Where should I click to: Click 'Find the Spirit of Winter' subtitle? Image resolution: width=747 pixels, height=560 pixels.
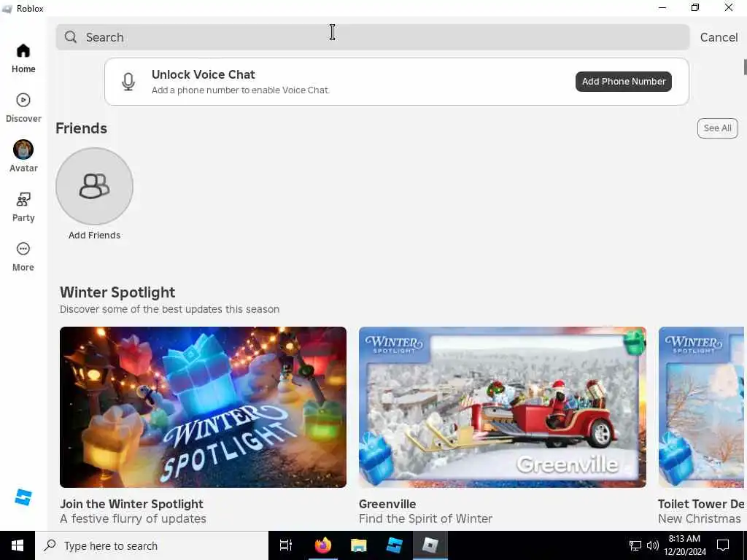click(425, 518)
